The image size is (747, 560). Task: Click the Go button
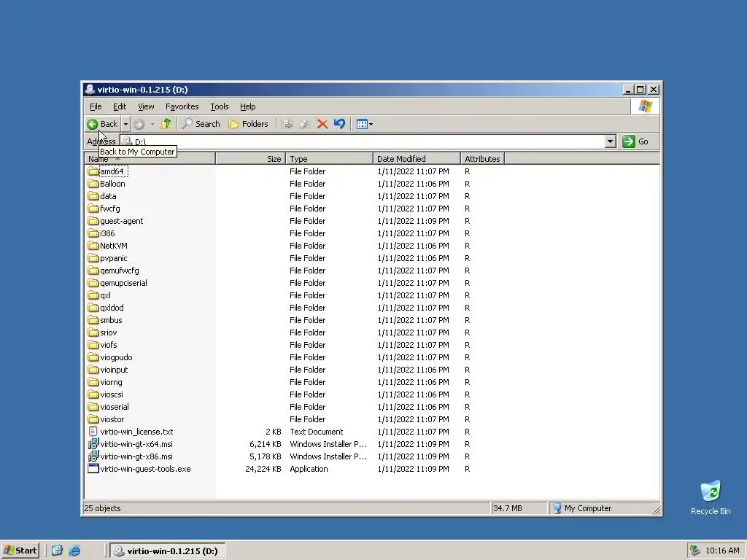pos(635,141)
